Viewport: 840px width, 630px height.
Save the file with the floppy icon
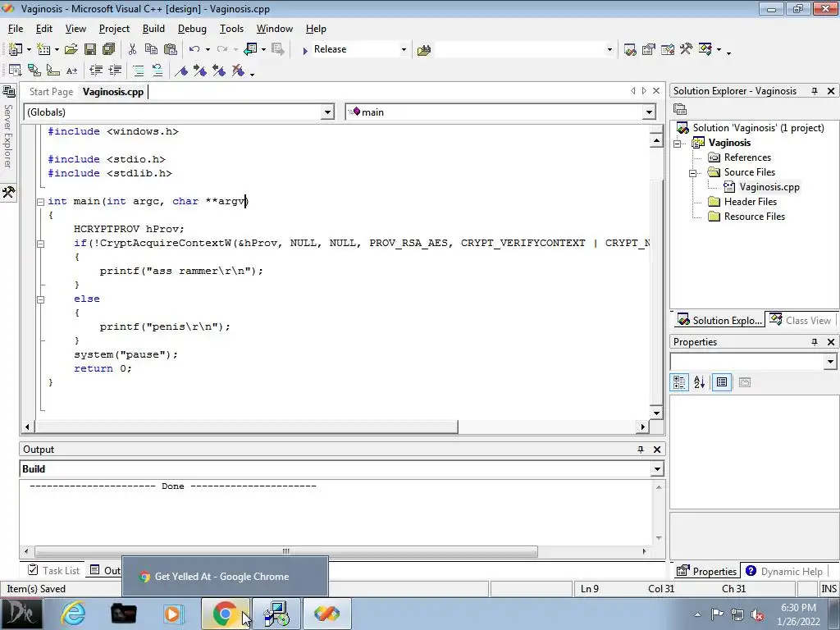pyautogui.click(x=90, y=49)
